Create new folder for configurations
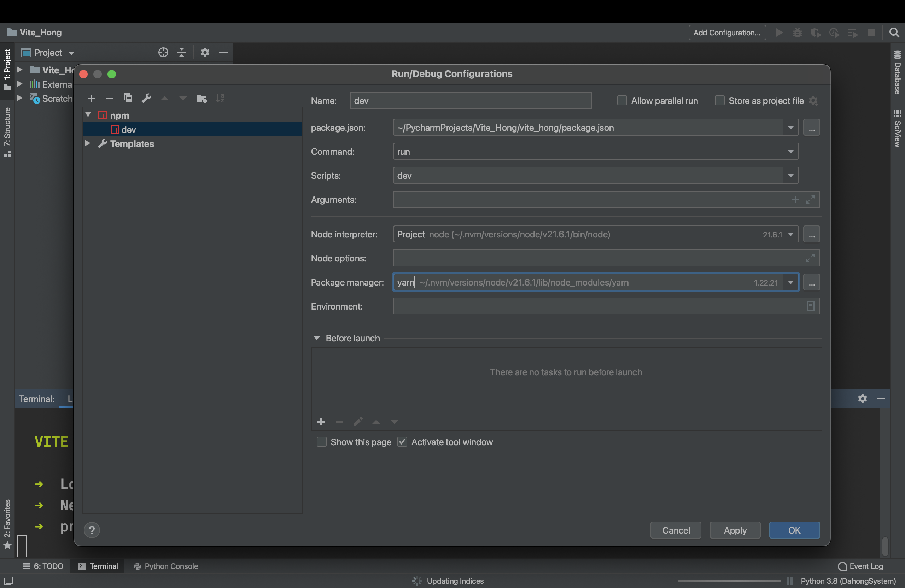Image resolution: width=905 pixels, height=588 pixels. coord(202,99)
